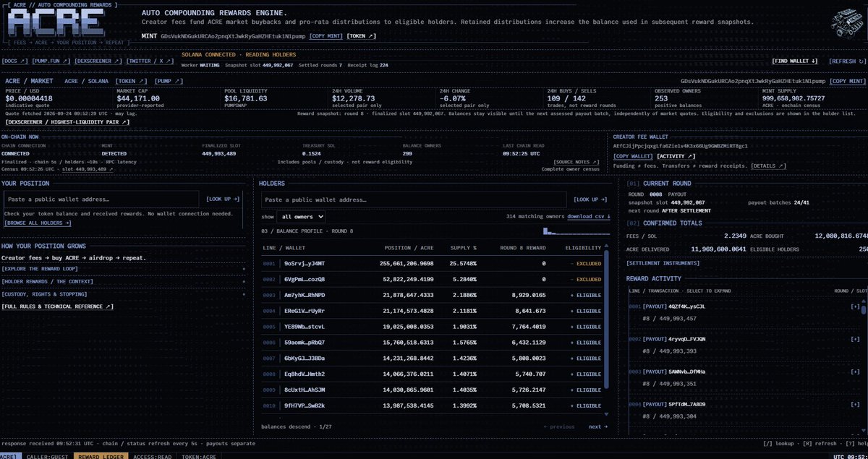The image size is (868, 459).
Task: Click EXCLUDED status for holder line 0001
Action: click(587, 264)
